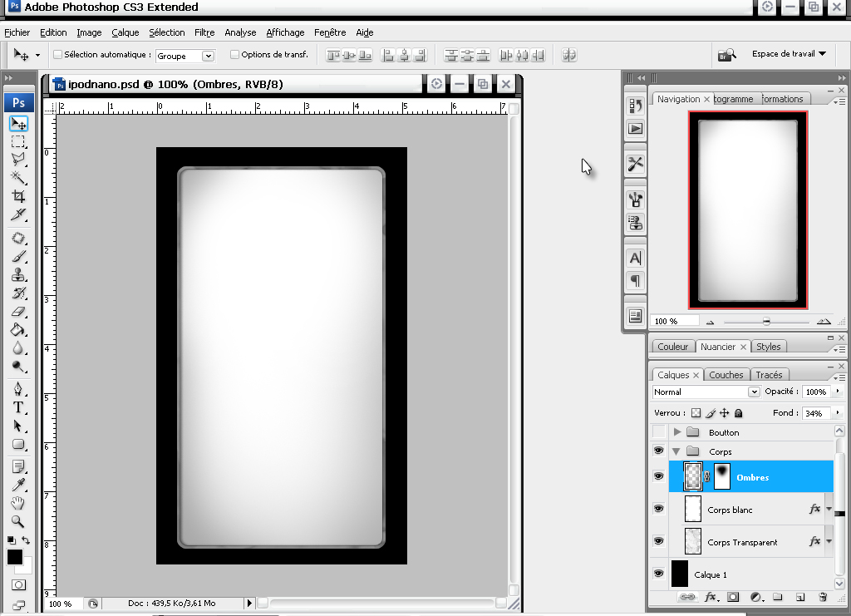Viewport: 851px width, 616px height.
Task: Toggle lock transparent pixels
Action: [696, 413]
